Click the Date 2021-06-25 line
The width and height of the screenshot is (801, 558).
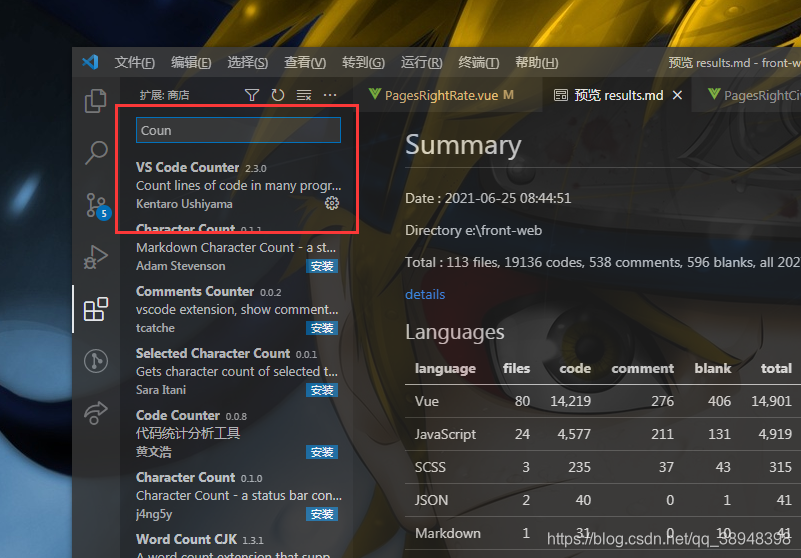pos(488,198)
